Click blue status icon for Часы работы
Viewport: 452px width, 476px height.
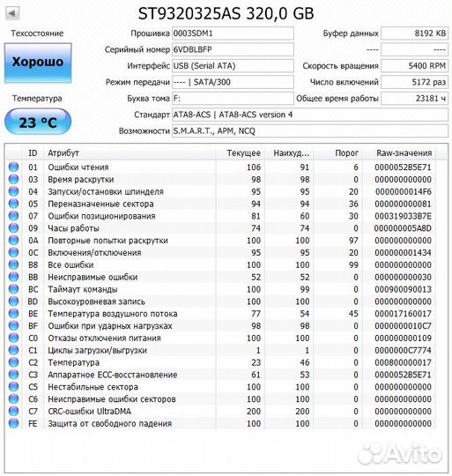pyautogui.click(x=13, y=228)
